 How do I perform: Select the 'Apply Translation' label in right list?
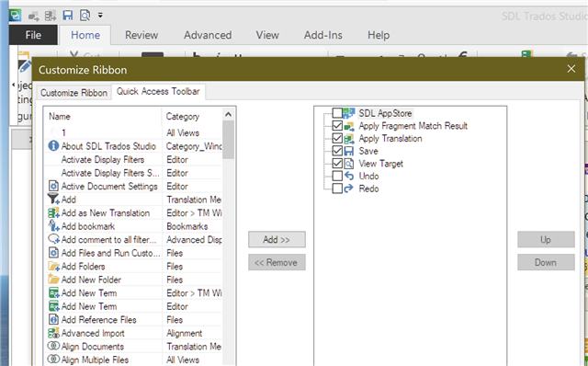[x=390, y=139]
